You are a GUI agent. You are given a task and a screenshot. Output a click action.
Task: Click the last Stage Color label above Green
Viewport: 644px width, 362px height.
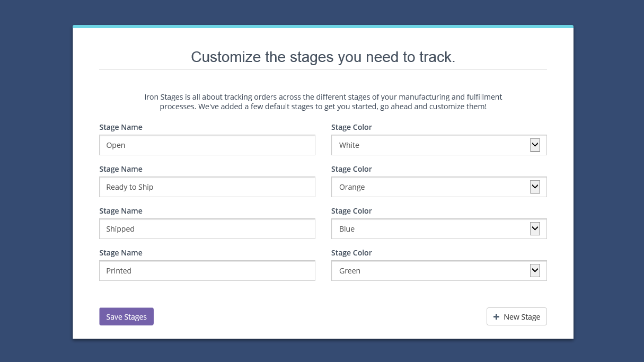(351, 253)
